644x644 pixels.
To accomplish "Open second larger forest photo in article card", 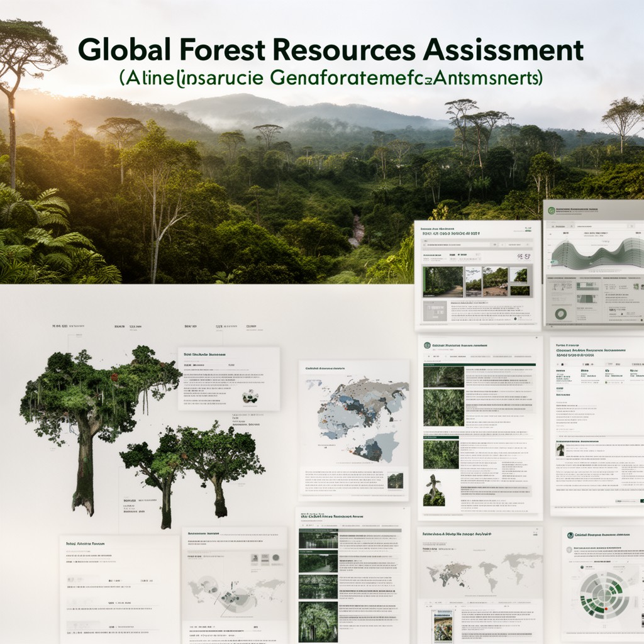I will [x=443, y=408].
